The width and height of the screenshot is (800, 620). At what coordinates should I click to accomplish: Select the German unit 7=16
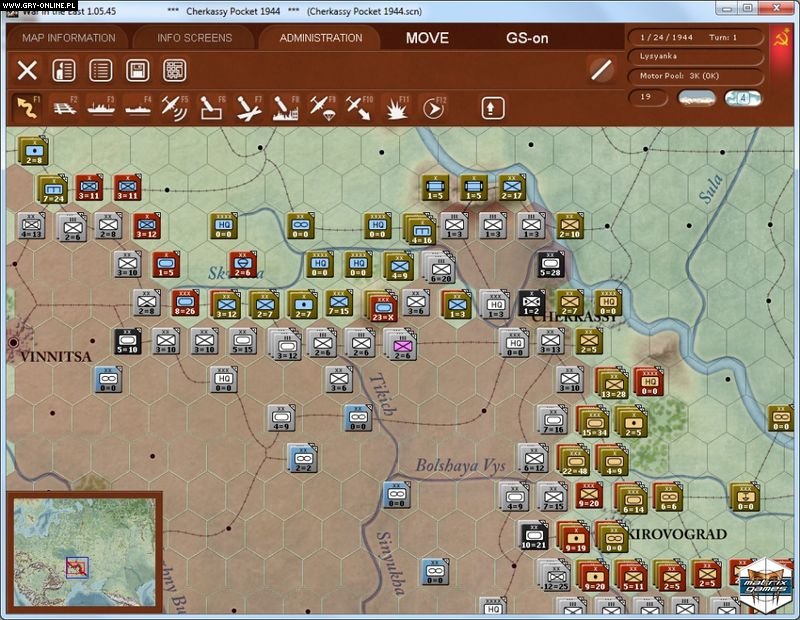pyautogui.click(x=553, y=420)
